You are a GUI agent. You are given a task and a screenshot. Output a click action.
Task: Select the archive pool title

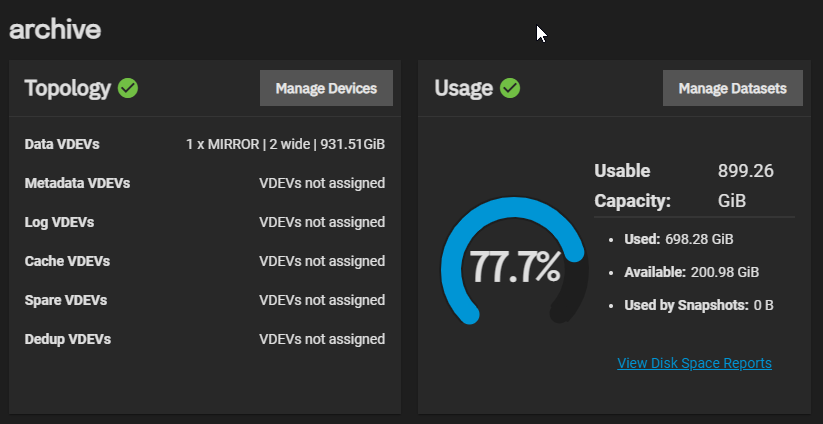click(x=55, y=29)
